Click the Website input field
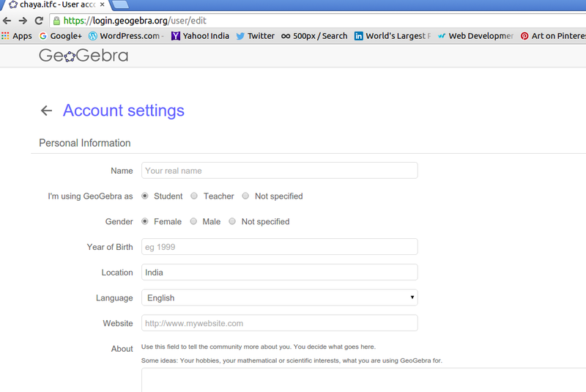Screen dimensions: 586x392 pos(280,323)
